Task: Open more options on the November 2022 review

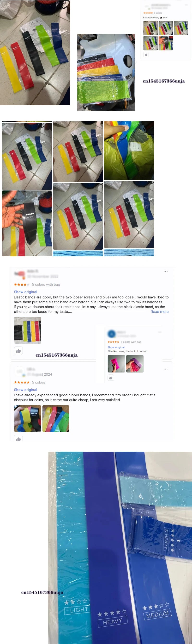Action: pos(166,271)
